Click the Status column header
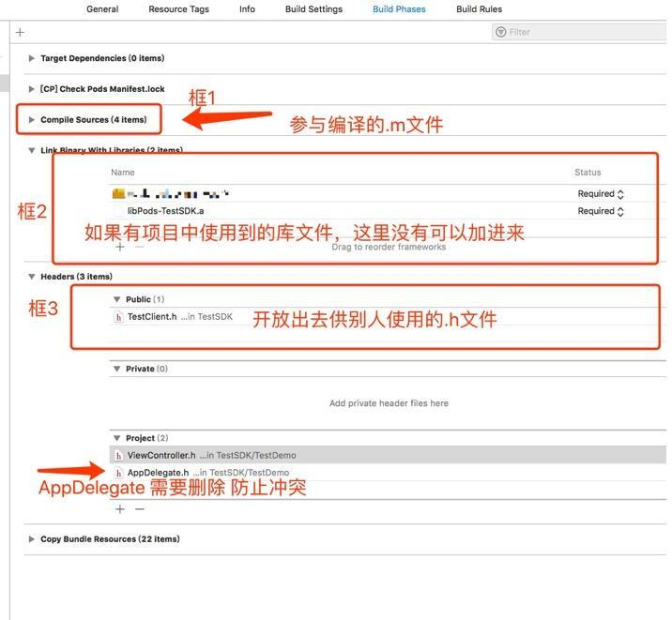The height and width of the screenshot is (620, 672). (588, 173)
